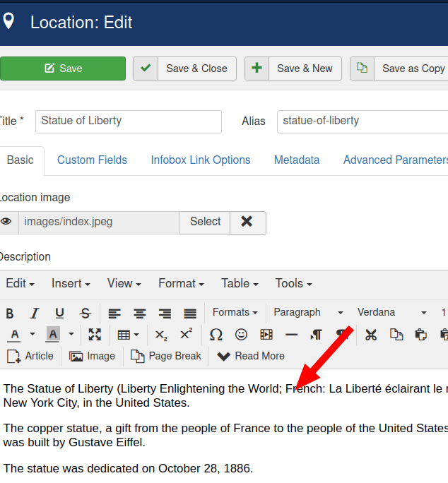Open the Metadata tab

[x=297, y=160]
